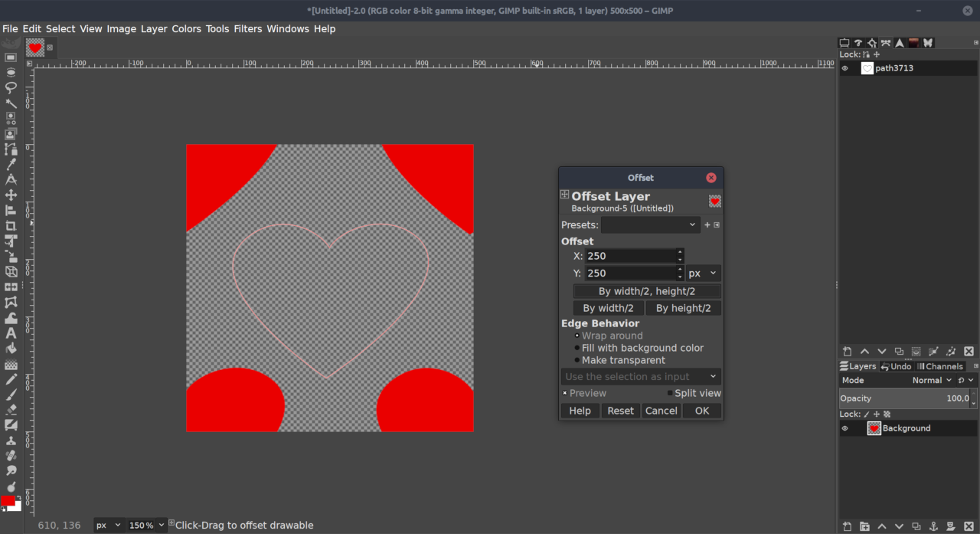Screen dimensions: 980x534
Task: Select the Free Select lasso tool
Action: (10, 88)
